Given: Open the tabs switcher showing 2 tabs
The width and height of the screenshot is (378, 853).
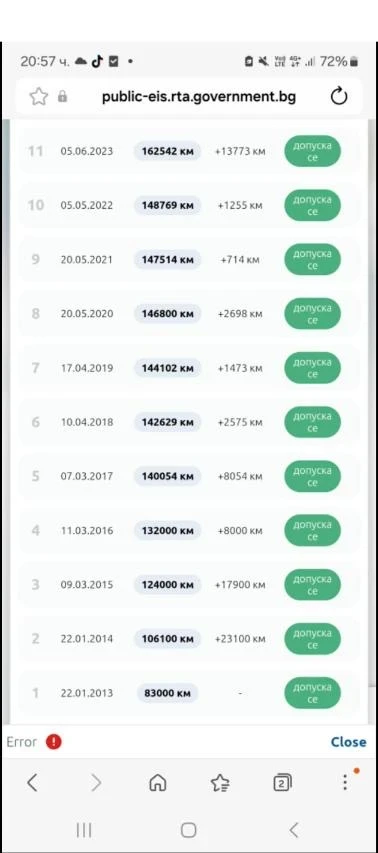Looking at the screenshot, I should [282, 783].
